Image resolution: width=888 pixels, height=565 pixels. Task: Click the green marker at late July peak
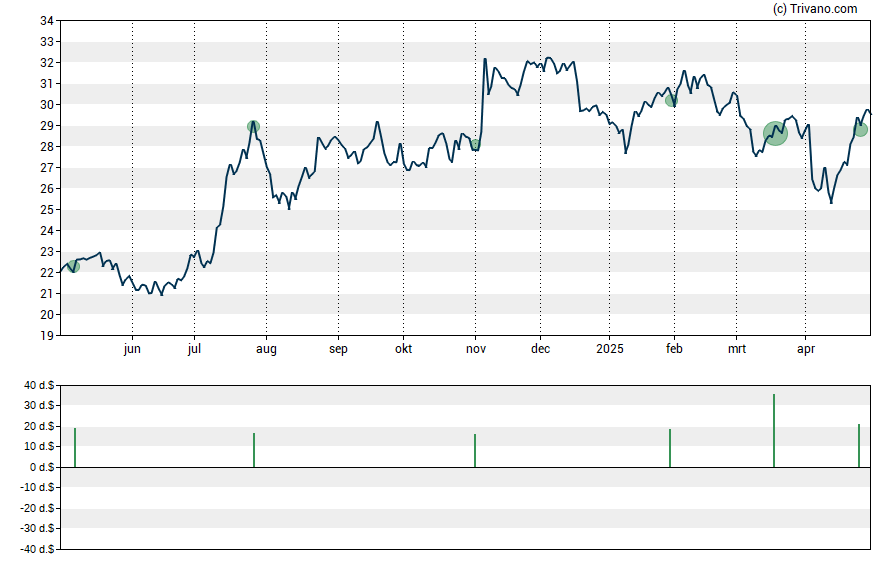coord(253,126)
